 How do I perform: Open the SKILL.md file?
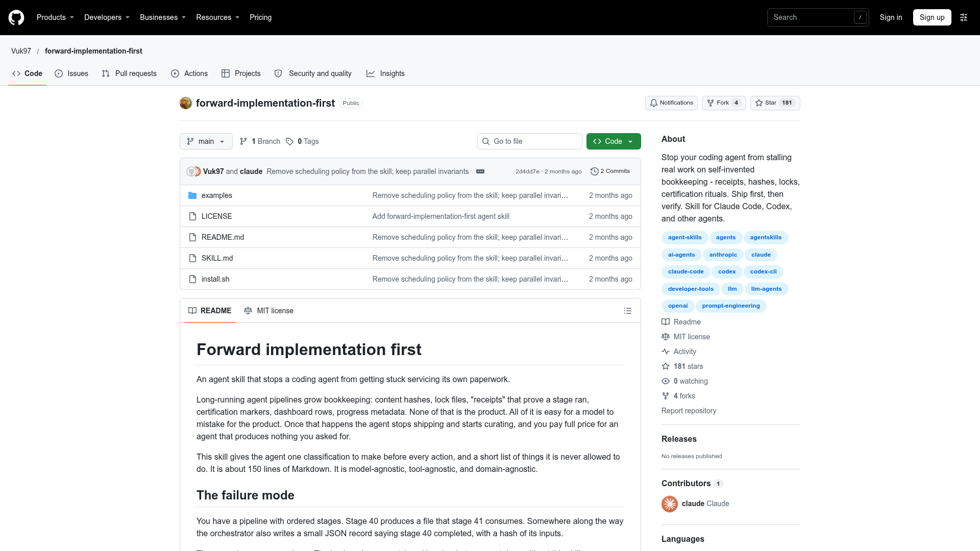tap(217, 258)
